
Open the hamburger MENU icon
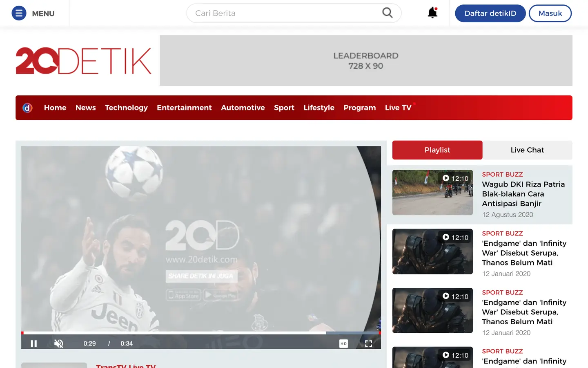[x=19, y=13]
